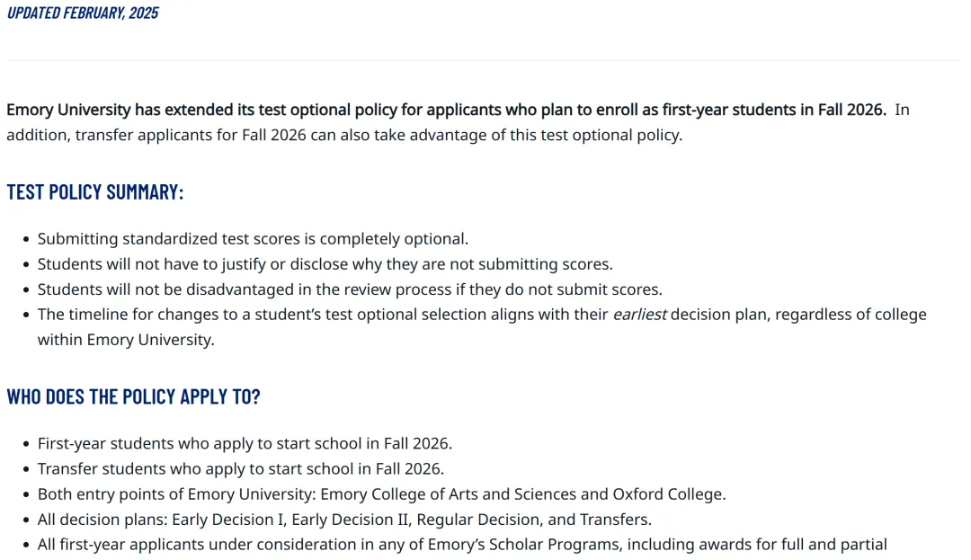
Task: Click the "Updated February, 2025" date line
Action: point(83,13)
